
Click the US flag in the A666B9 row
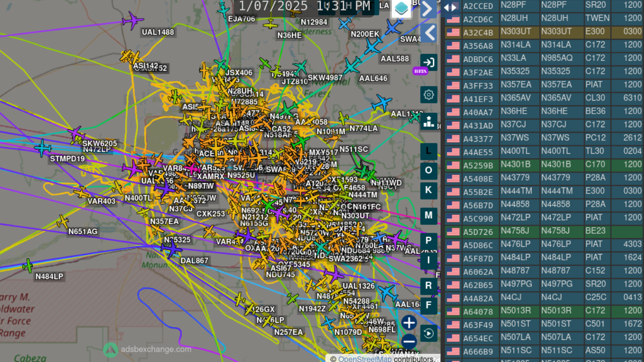pyautogui.click(x=453, y=351)
